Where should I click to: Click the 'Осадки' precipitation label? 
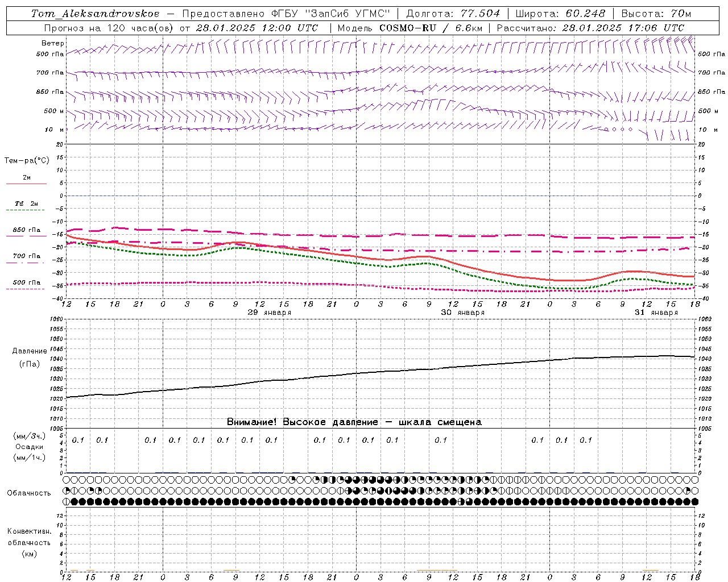point(29,447)
